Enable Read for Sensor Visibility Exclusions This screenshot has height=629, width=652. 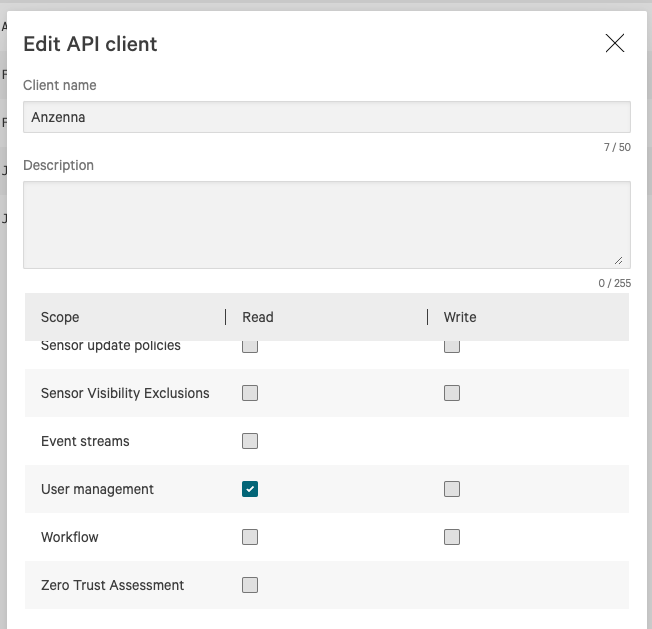coord(250,393)
